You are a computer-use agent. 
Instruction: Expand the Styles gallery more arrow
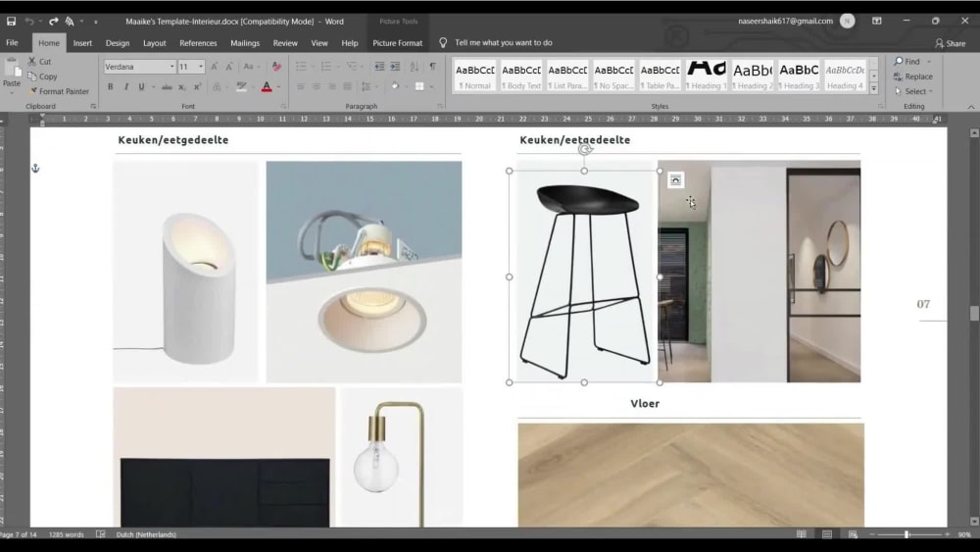(x=874, y=89)
